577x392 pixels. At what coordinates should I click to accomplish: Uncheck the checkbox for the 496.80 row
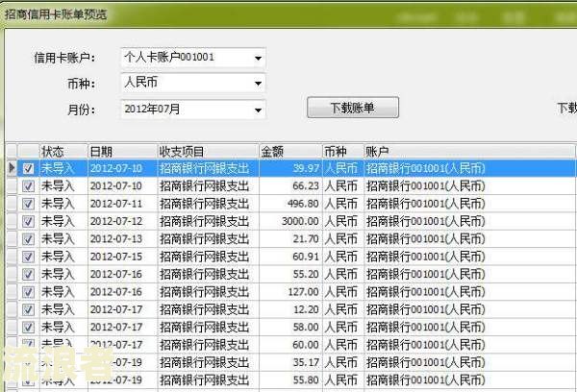point(28,204)
